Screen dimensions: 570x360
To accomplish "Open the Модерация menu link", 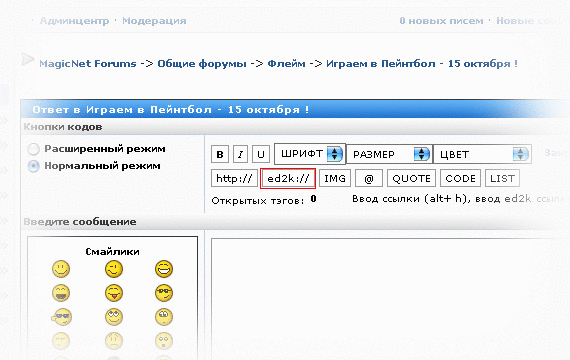I will click(154, 21).
